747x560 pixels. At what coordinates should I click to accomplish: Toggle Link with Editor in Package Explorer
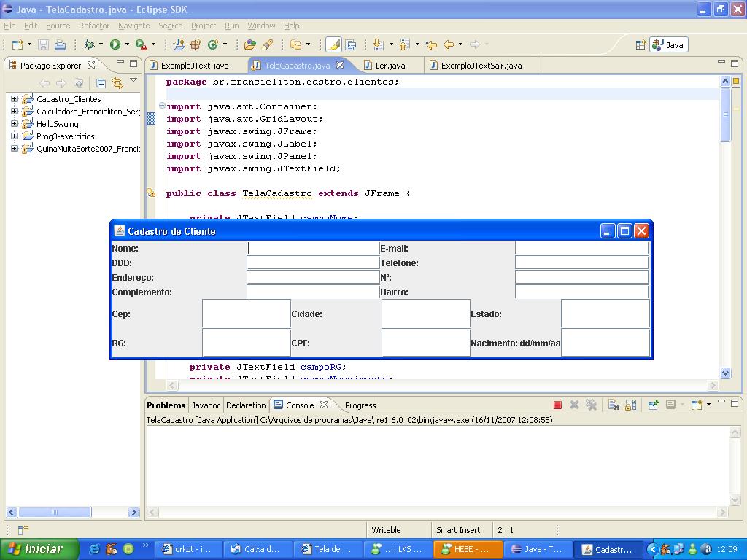click(x=117, y=83)
